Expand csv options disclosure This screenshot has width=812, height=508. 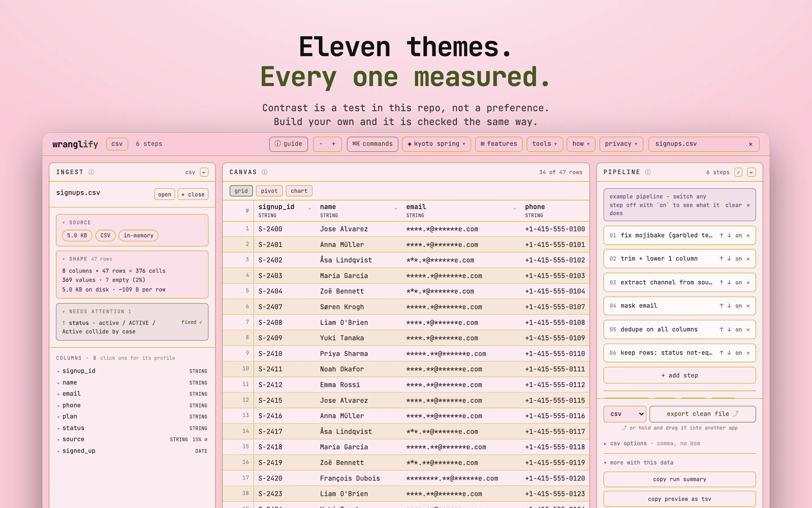click(652, 443)
